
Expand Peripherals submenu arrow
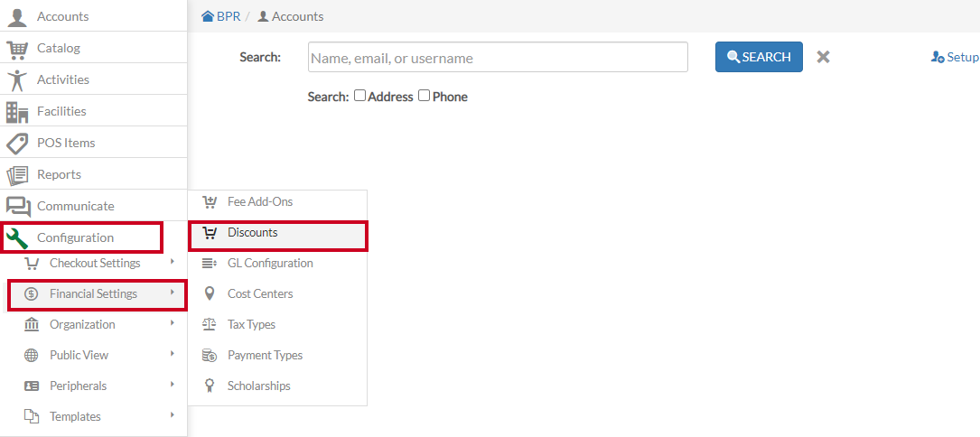coord(172,385)
